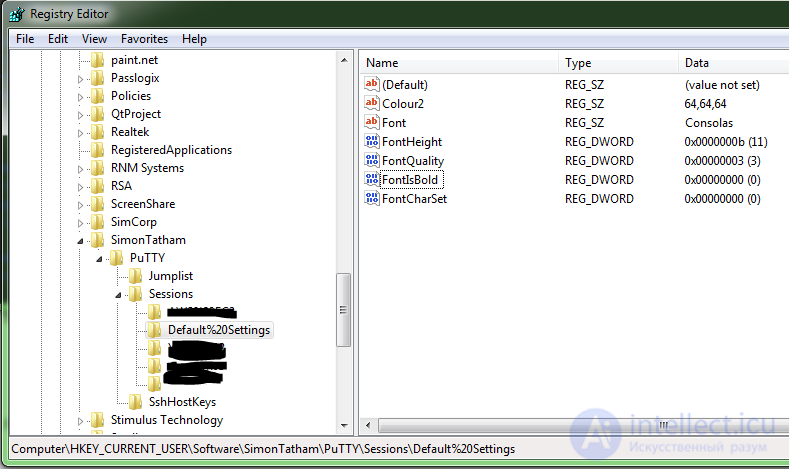Click the RNM Systems folder icon
The height and width of the screenshot is (469, 789).
98,168
